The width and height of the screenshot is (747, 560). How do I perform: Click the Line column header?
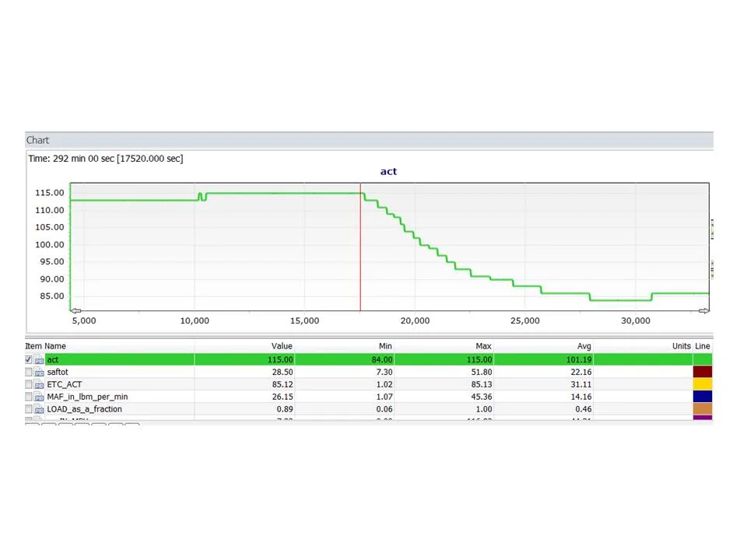tap(702, 346)
